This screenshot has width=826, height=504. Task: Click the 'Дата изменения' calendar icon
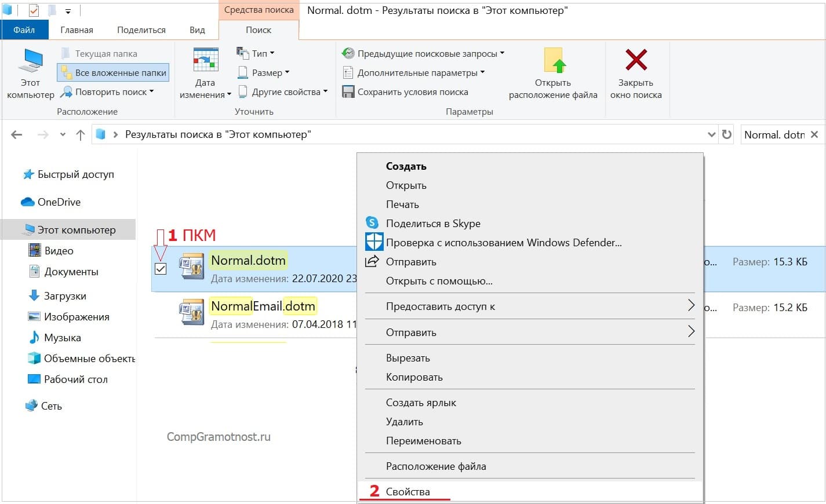click(x=205, y=61)
